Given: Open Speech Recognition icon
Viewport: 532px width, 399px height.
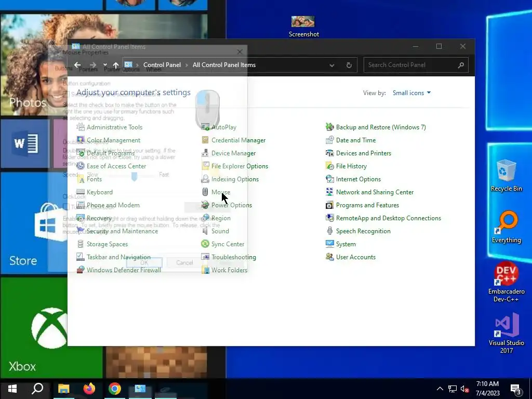Looking at the screenshot, I should 330,231.
